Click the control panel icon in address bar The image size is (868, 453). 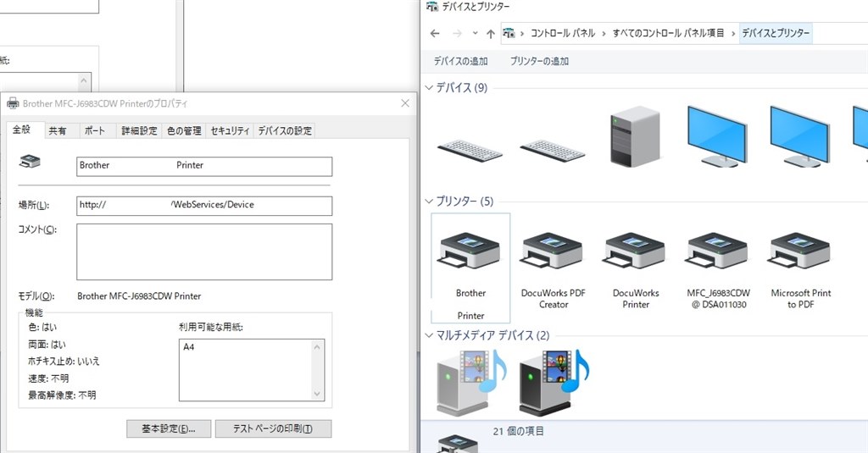pyautogui.click(x=509, y=33)
